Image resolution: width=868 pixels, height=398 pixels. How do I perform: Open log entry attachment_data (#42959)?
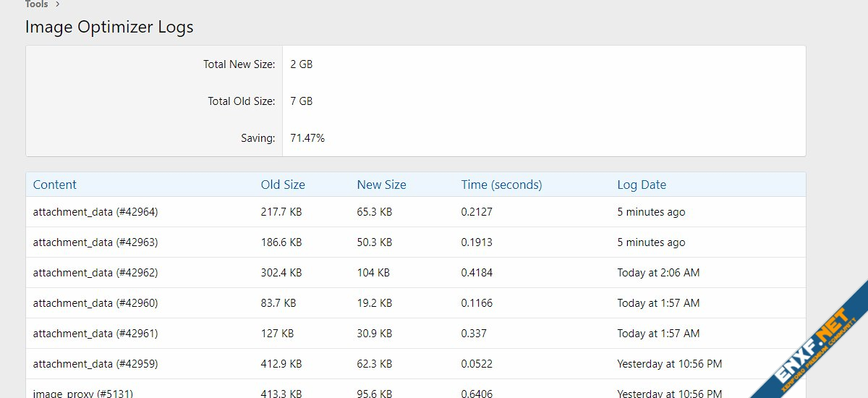click(95, 364)
